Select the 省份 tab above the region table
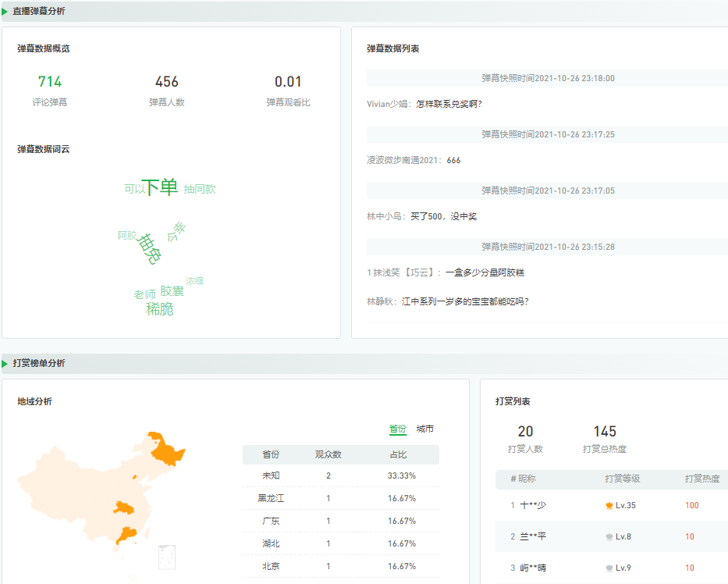728x584 pixels. pyautogui.click(x=398, y=429)
